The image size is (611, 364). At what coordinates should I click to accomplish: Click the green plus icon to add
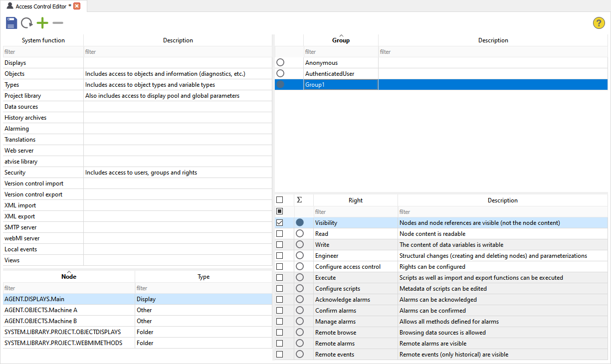[x=42, y=22]
